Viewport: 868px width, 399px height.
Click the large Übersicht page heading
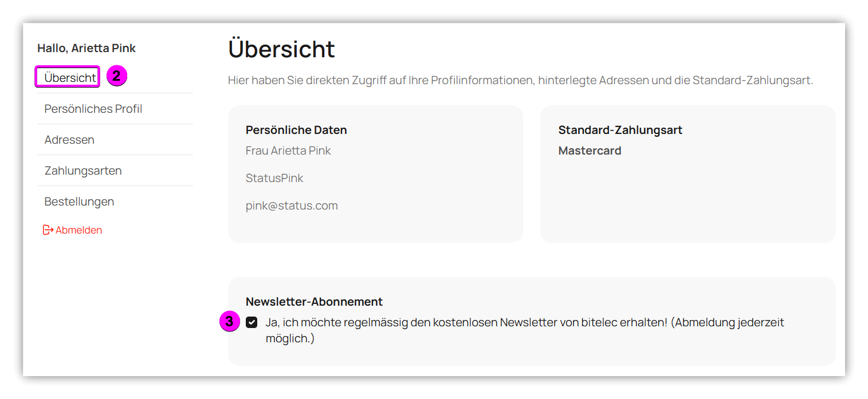[281, 49]
